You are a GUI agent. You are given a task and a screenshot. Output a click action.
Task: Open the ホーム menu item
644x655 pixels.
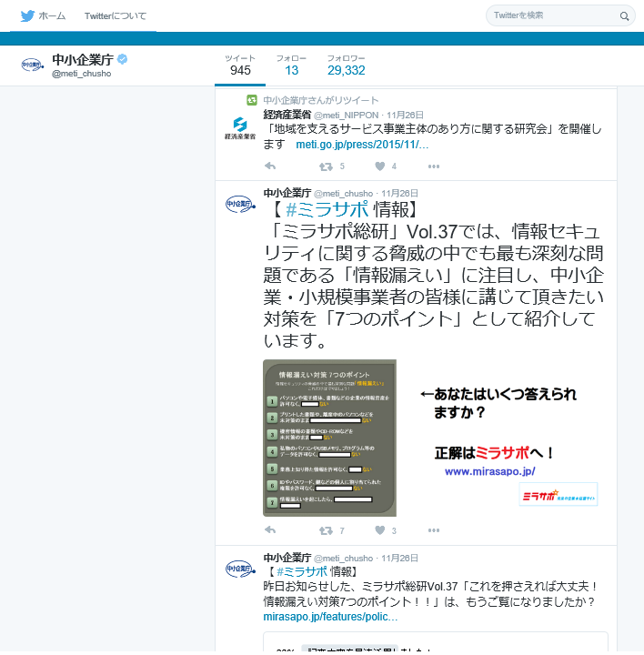(52, 15)
